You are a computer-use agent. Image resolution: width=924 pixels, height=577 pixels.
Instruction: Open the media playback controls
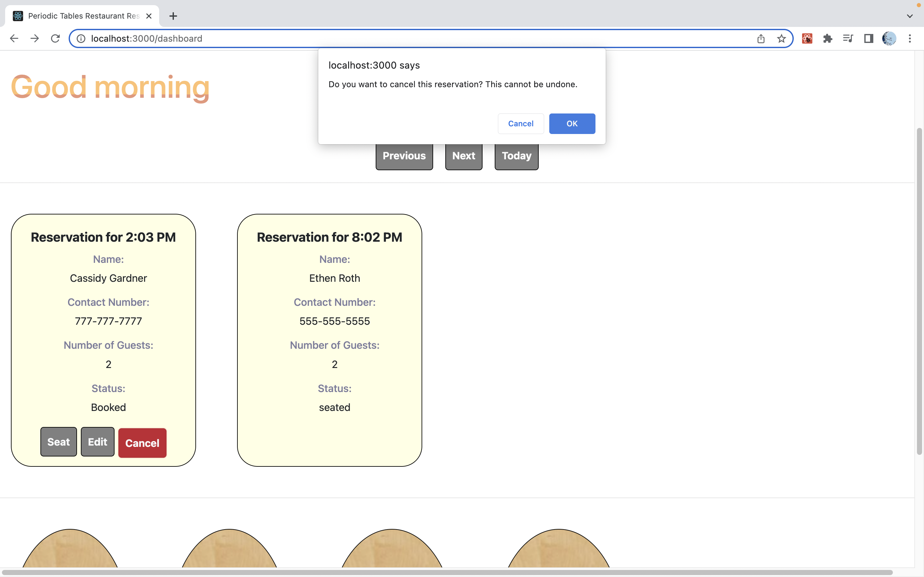(x=848, y=38)
